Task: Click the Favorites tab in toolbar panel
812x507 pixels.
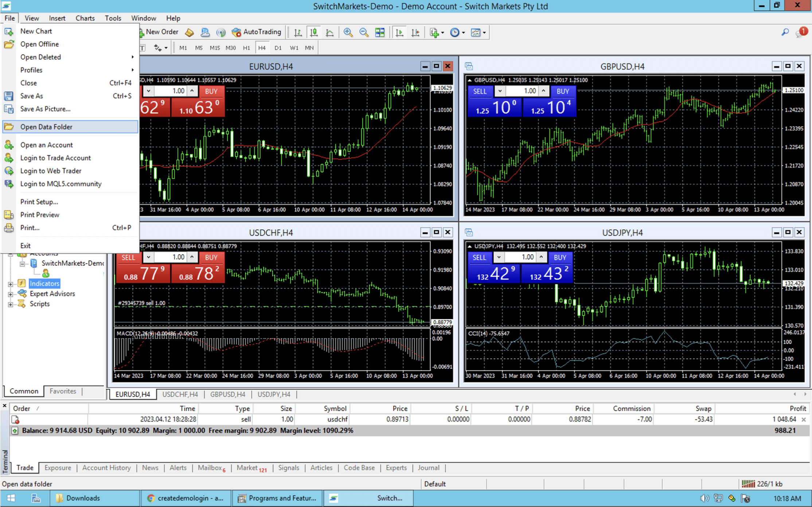Action: [63, 391]
